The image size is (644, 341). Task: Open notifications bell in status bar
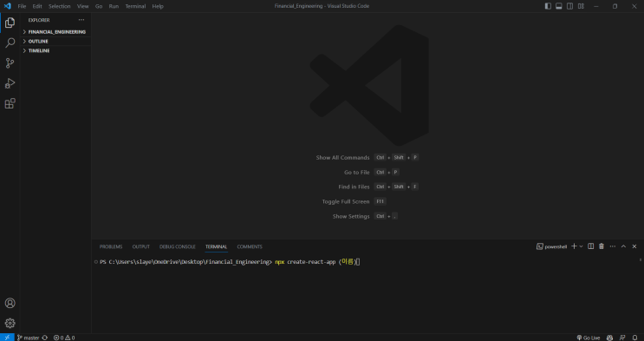635,338
